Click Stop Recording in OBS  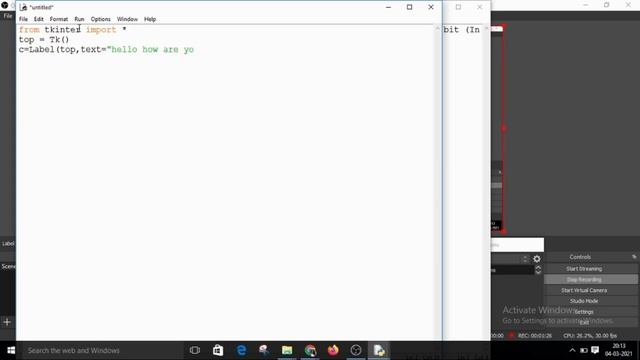(584, 280)
